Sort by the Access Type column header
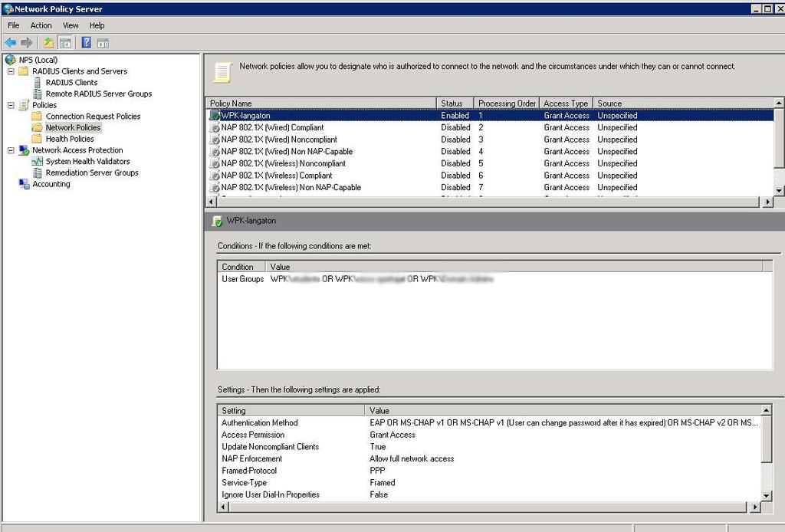This screenshot has height=532, width=785. point(567,103)
